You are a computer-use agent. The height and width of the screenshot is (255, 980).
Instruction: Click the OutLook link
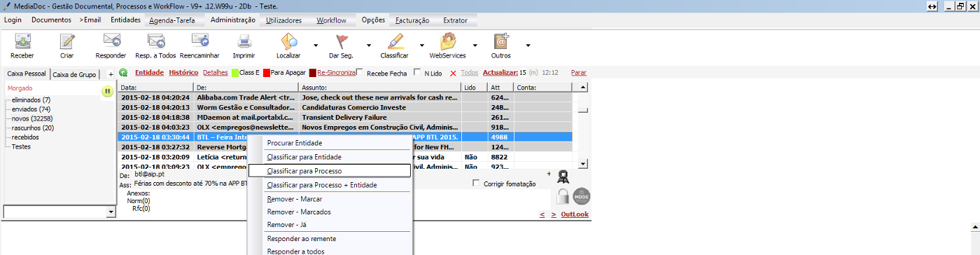(x=575, y=214)
